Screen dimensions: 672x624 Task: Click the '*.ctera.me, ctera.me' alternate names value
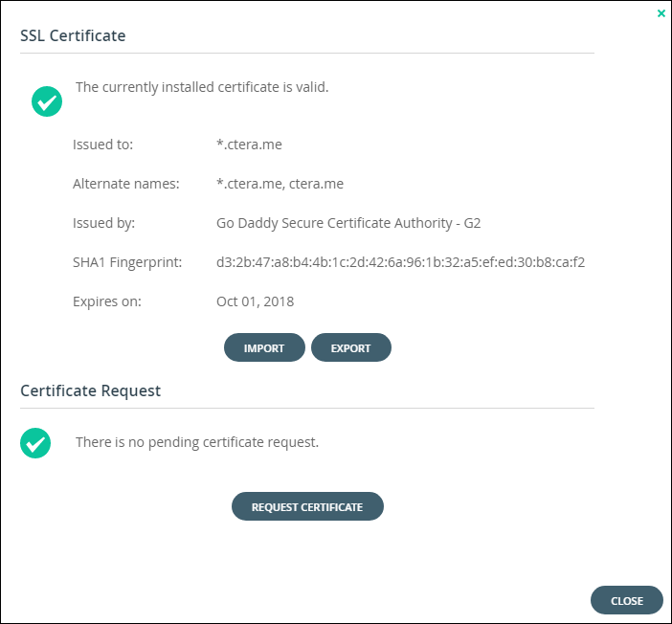click(x=280, y=184)
